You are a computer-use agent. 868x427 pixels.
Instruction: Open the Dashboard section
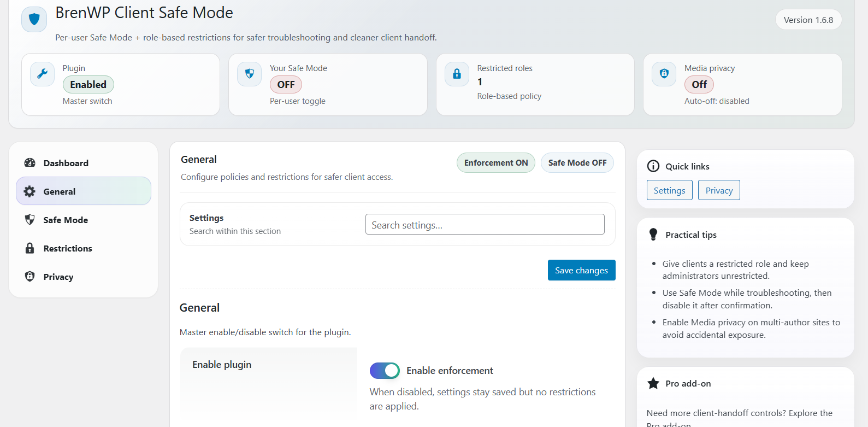pyautogui.click(x=66, y=163)
